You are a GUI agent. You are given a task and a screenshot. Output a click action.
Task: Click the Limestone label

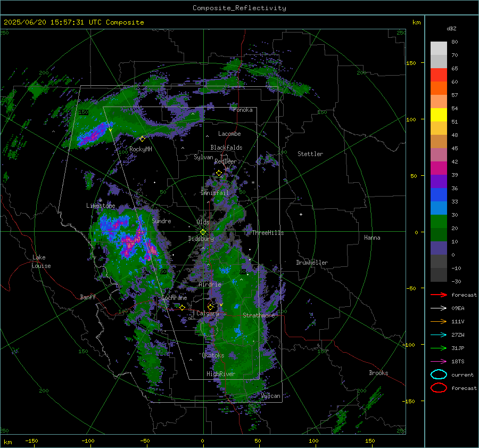coord(101,206)
